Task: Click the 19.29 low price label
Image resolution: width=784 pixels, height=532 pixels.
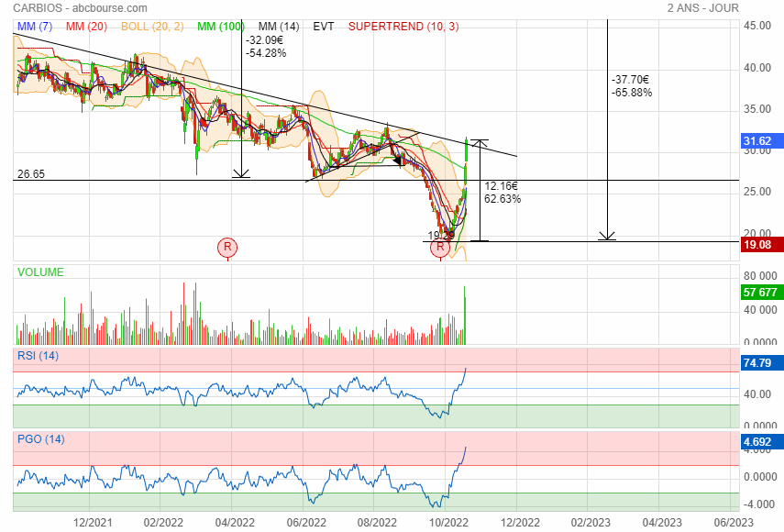Action: pos(441,235)
